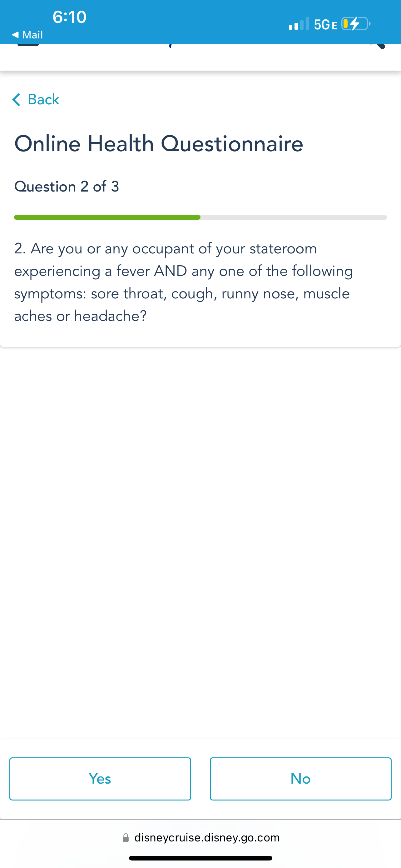Tap the padlock icon beside the URL
The width and height of the screenshot is (401, 868).
coord(126,838)
